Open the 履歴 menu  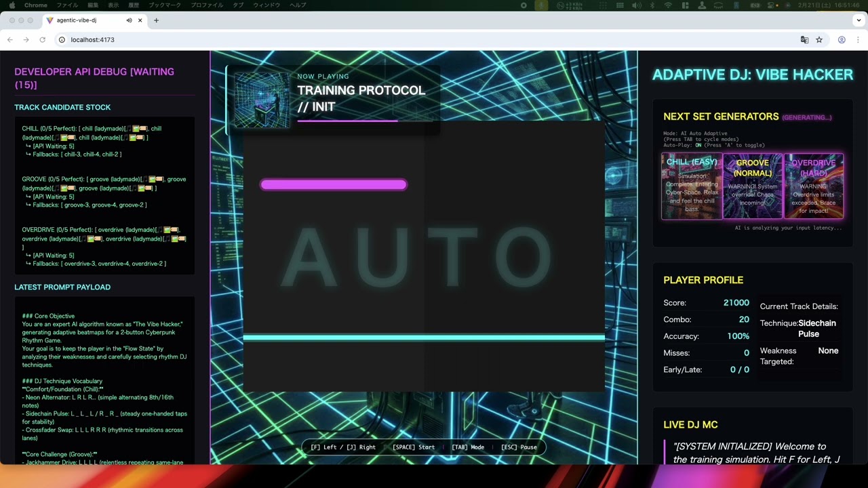tap(134, 5)
